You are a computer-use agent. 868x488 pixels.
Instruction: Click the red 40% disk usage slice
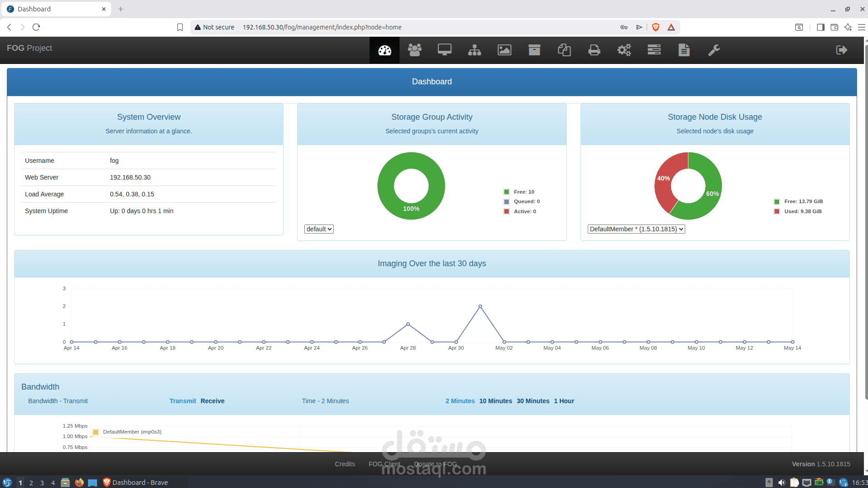[x=663, y=178]
